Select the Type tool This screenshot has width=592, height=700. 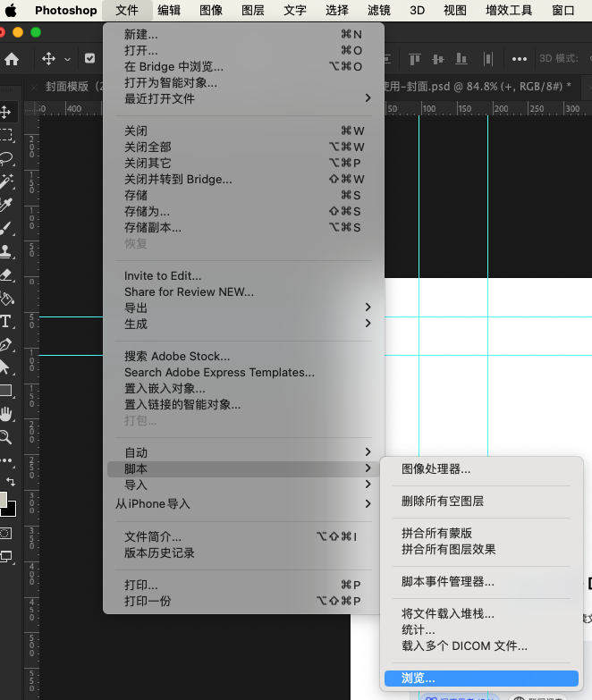click(5, 321)
